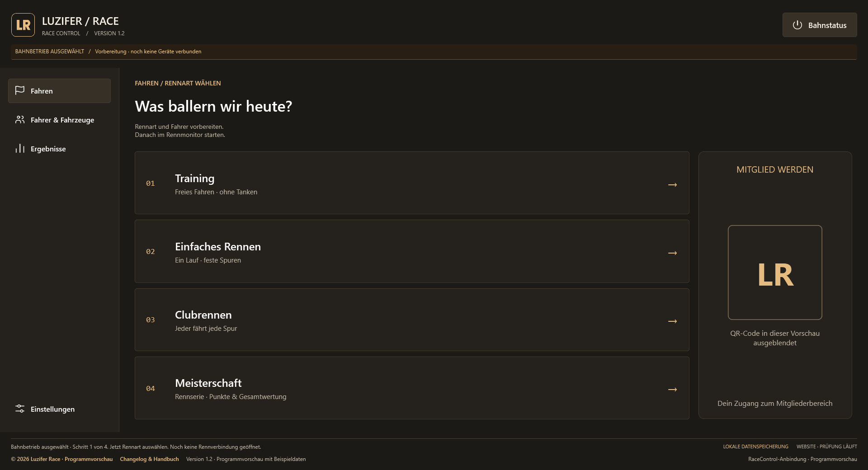Click Jeder fährt jede Spur subtitle

pyautogui.click(x=206, y=329)
